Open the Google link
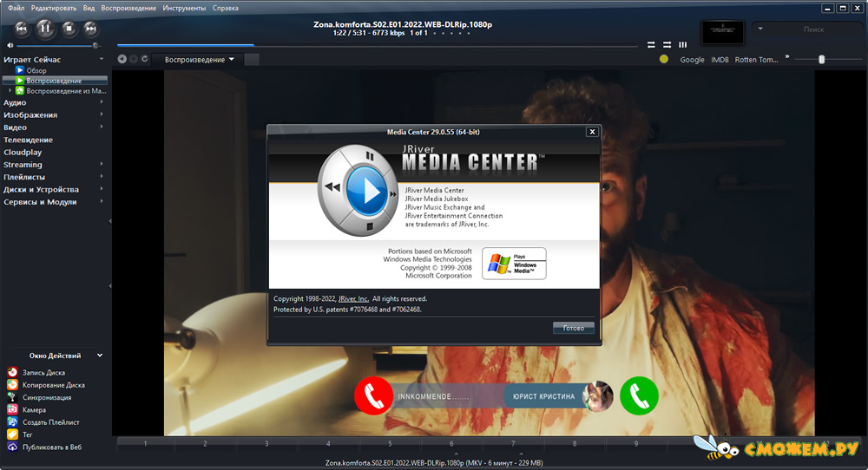 [x=692, y=60]
